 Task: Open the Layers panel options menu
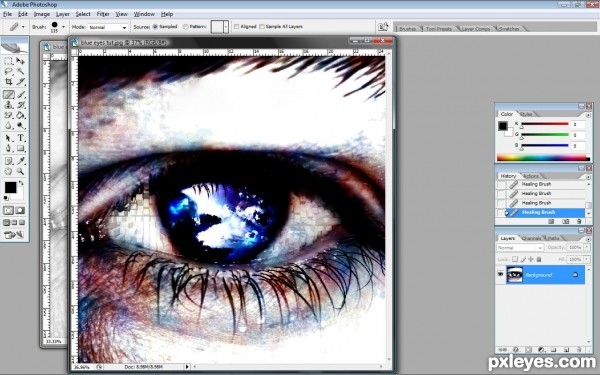point(588,238)
